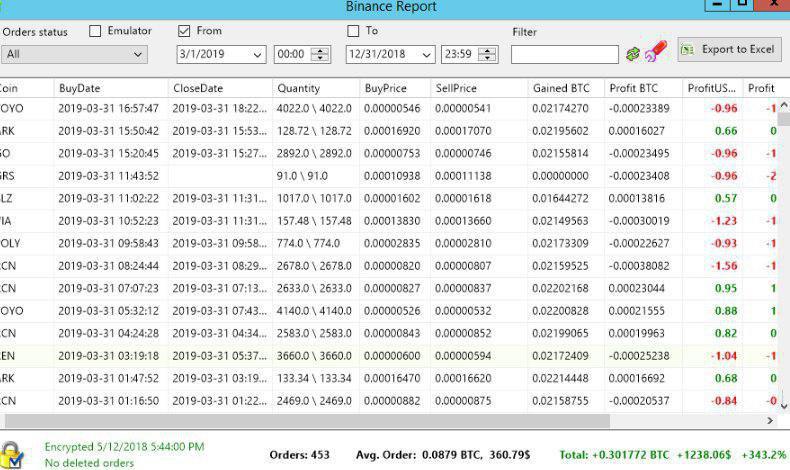The width and height of the screenshot is (790, 470).
Task: Open the Orders status All dropdown
Action: (x=74, y=54)
